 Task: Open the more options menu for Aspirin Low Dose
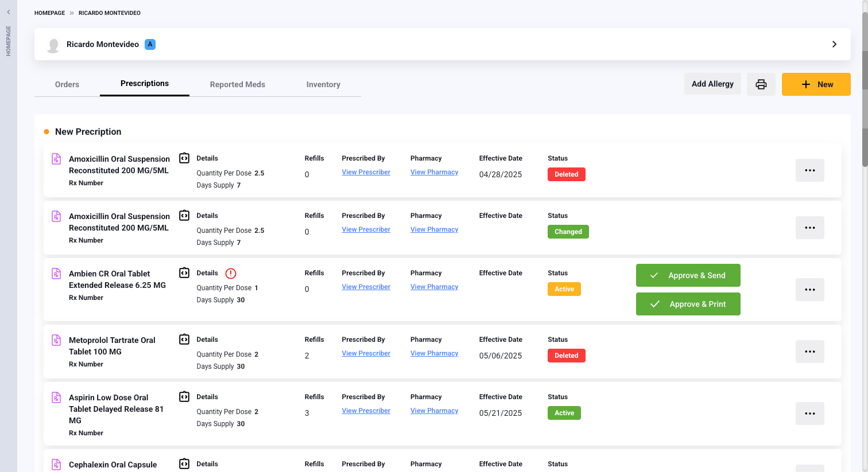point(809,414)
